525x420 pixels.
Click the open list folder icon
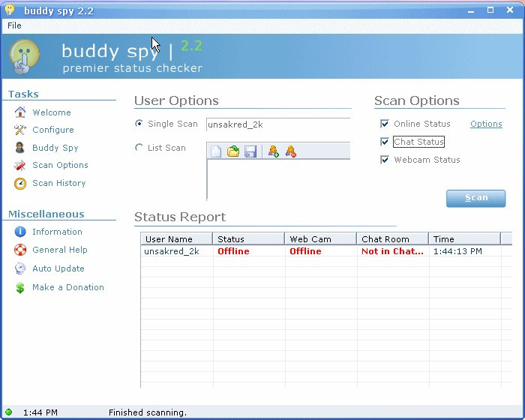pos(233,151)
